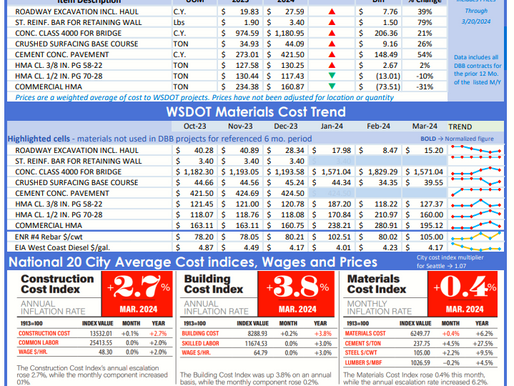
Task: Select the green down triangle beside the $160.87 price
Action: click(x=331, y=86)
